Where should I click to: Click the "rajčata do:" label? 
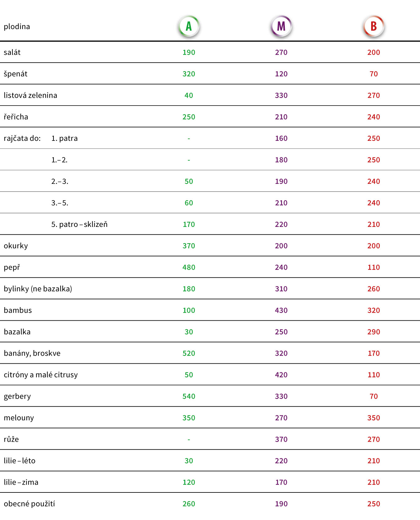coord(22,138)
